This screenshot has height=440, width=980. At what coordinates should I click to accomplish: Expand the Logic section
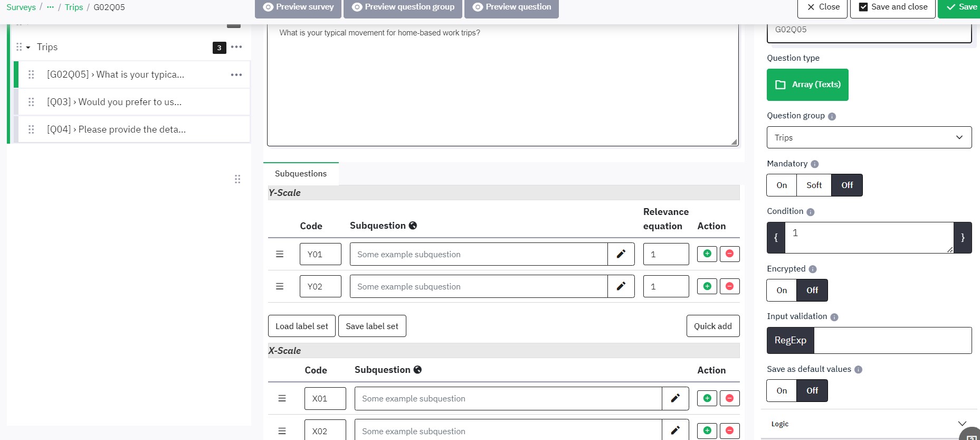point(962,424)
